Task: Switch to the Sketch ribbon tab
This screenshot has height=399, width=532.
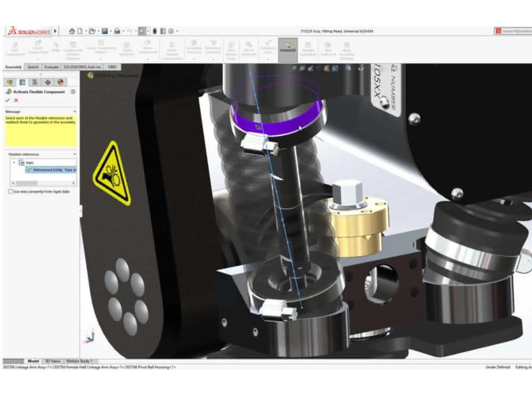Action: point(33,67)
